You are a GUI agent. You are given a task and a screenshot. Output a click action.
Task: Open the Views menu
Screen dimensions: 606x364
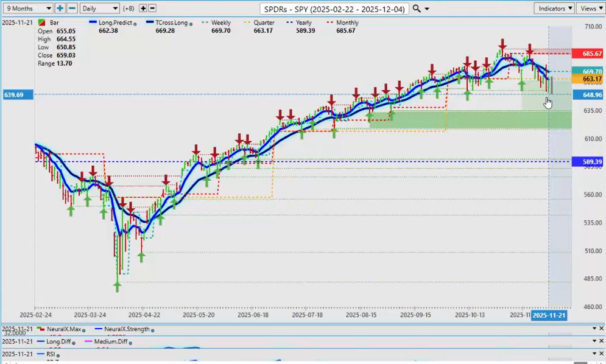[590, 9]
